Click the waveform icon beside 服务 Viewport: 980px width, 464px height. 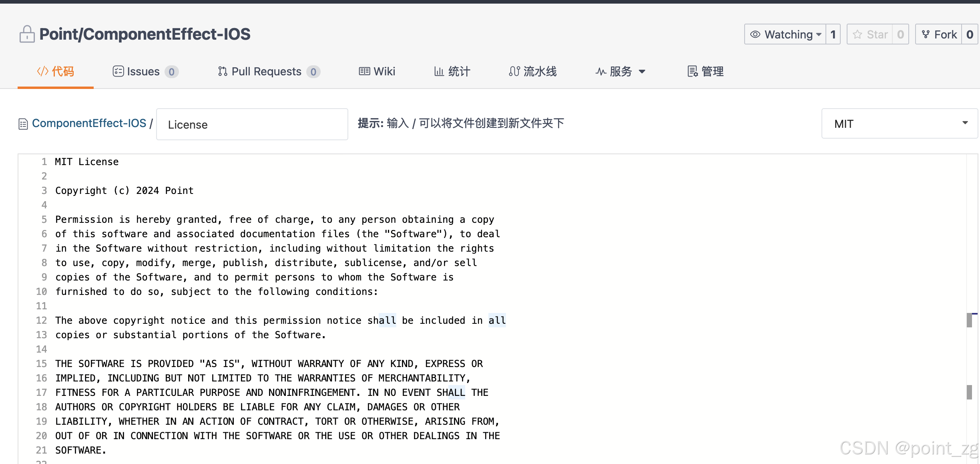point(600,71)
